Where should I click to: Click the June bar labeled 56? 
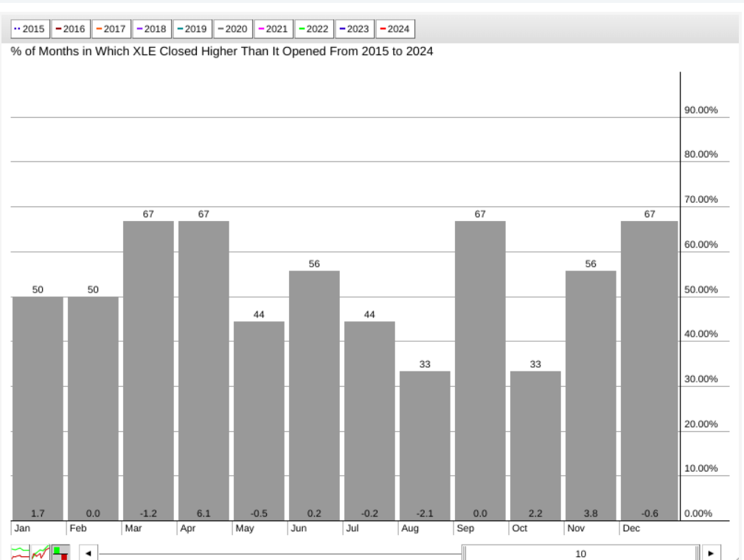314,396
